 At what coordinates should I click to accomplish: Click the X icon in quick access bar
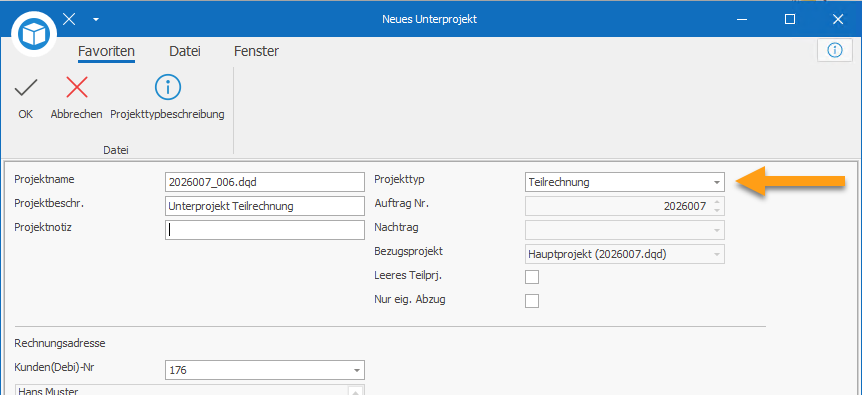pyautogui.click(x=69, y=19)
